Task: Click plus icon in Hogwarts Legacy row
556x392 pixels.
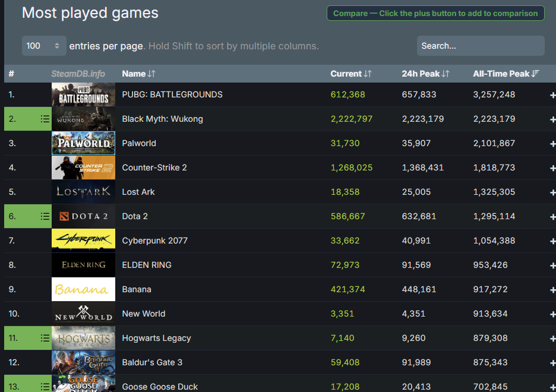Action: click(x=553, y=339)
